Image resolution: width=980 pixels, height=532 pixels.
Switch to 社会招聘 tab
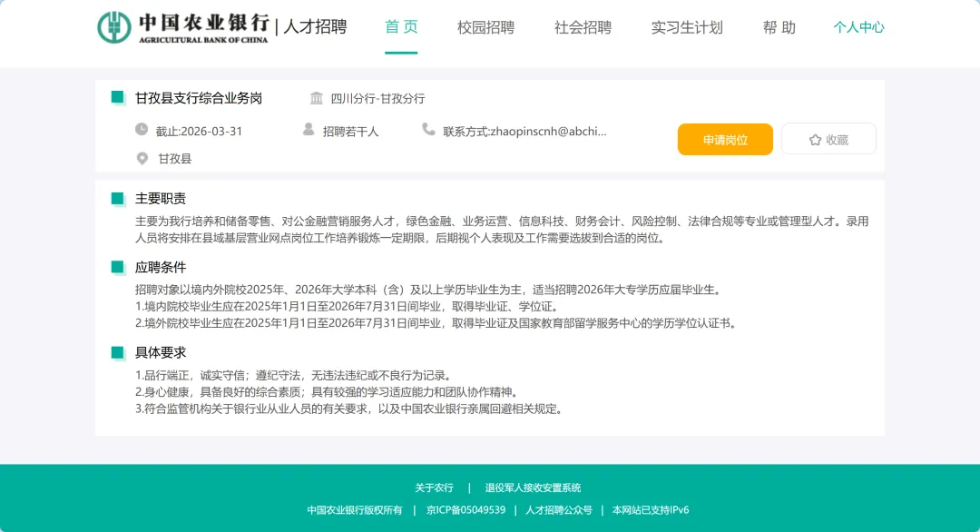[x=583, y=27]
